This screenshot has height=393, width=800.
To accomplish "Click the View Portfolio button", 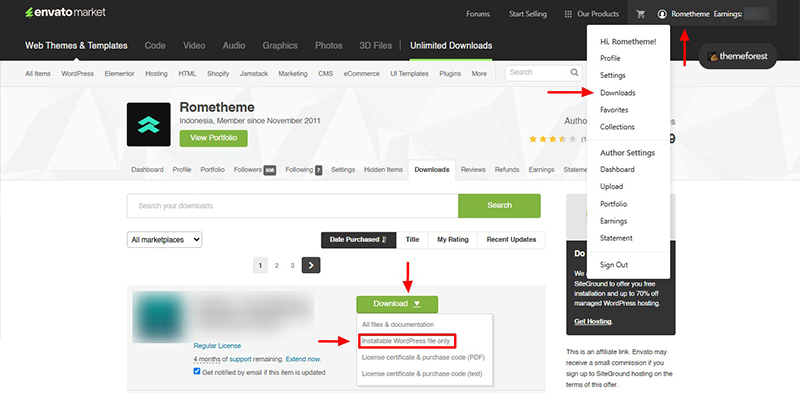I will tap(213, 138).
